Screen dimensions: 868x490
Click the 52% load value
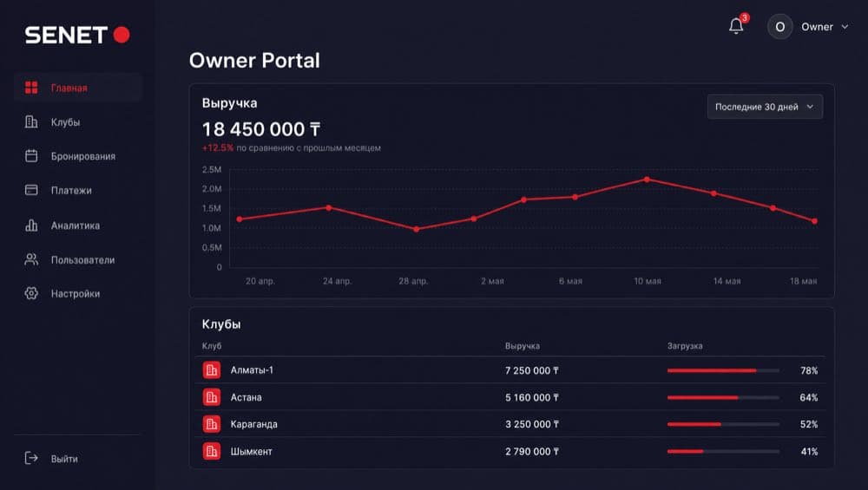point(809,424)
